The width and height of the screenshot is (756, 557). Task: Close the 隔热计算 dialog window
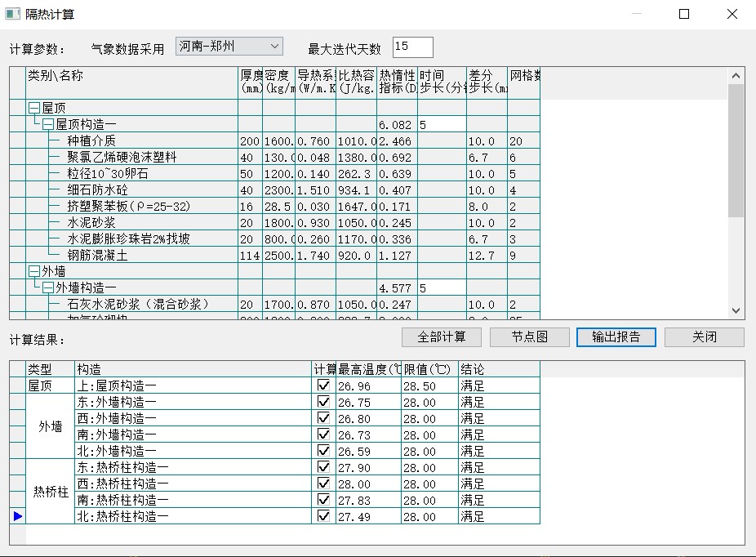[732, 14]
